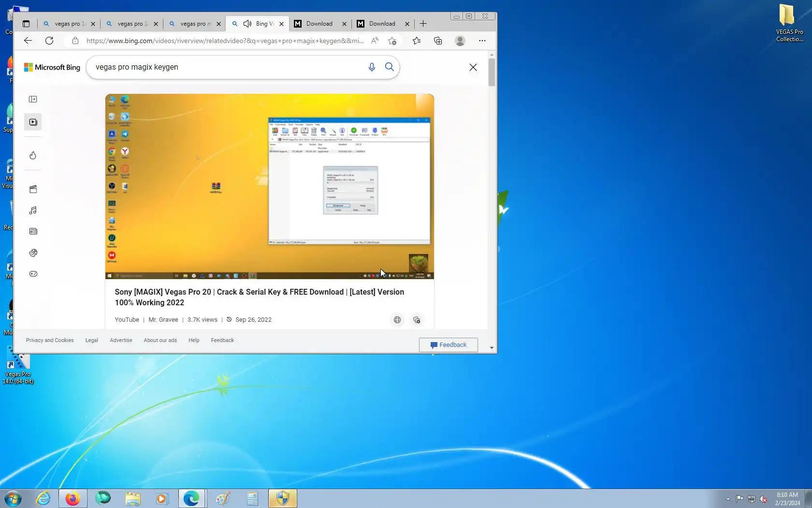Close the Bing video viewer with X
Viewport: 812px width, 508px height.
[473, 67]
